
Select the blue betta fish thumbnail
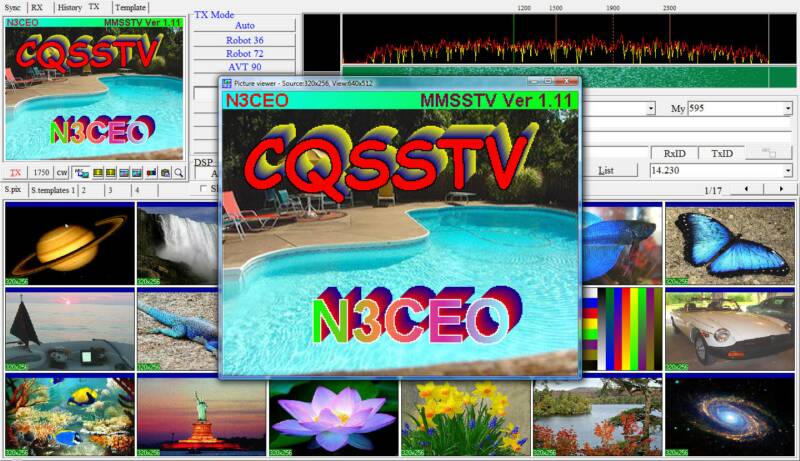point(622,244)
